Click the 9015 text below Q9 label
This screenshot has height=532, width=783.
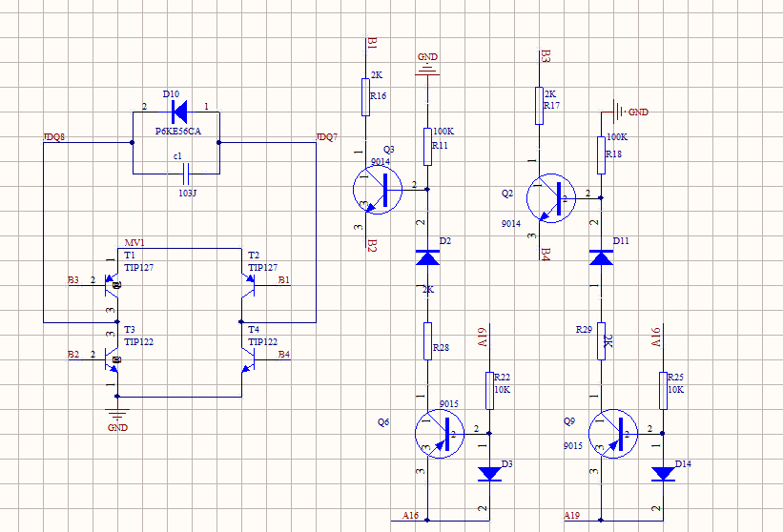(573, 445)
